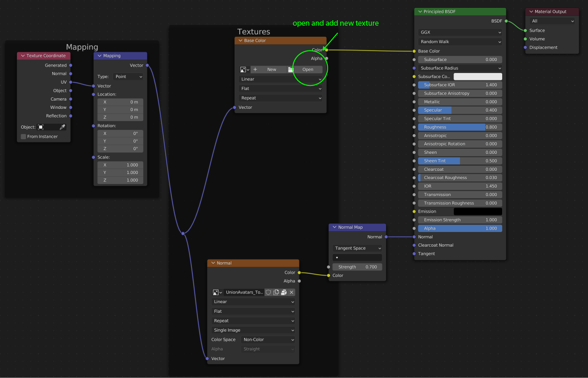Viewport: 588px width, 378px height.
Task: Click the UV map field in Normal Map
Action: (357, 258)
